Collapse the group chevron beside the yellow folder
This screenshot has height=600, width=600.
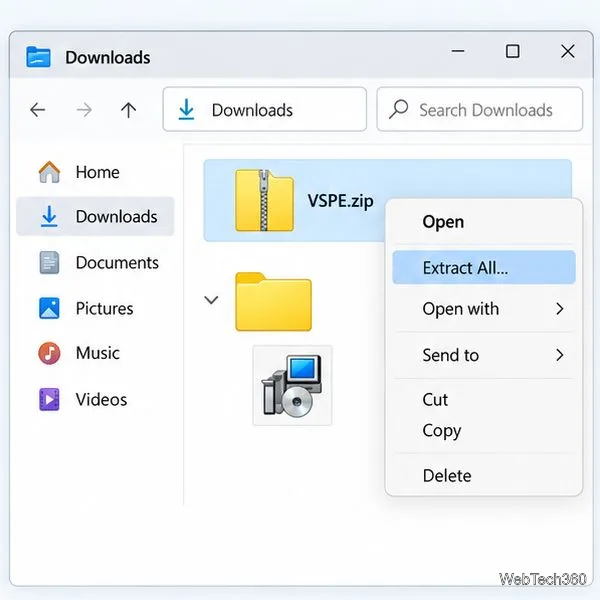pos(211,300)
